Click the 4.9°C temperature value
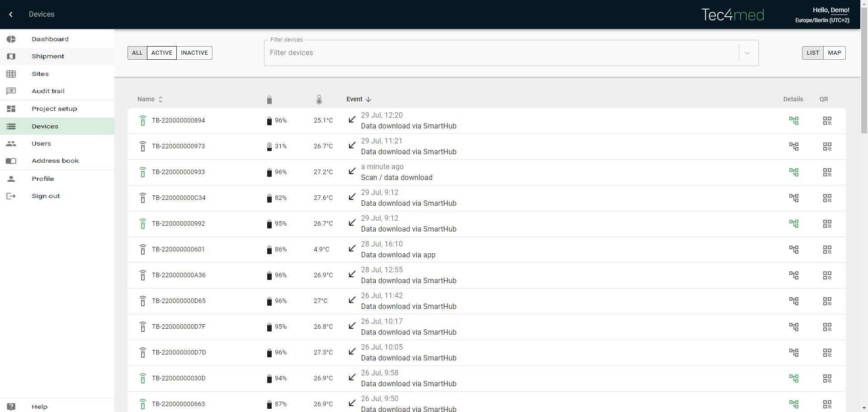This screenshot has height=412, width=868. click(x=321, y=250)
